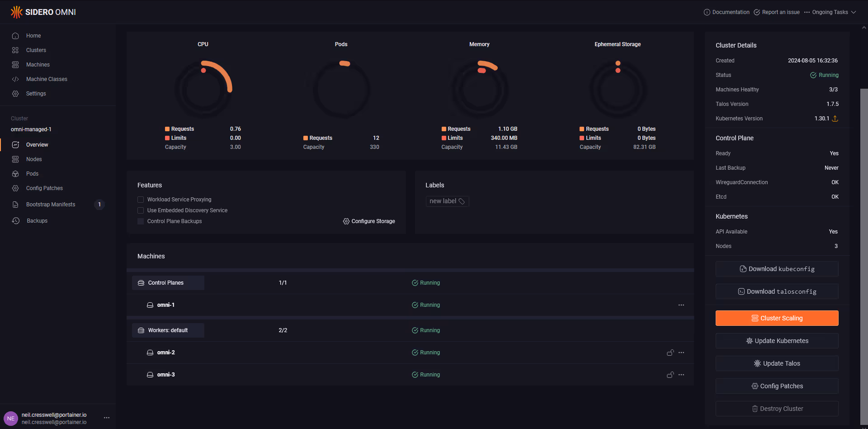Click Download talosconfig button
This screenshot has height=429, width=868.
pos(777,291)
